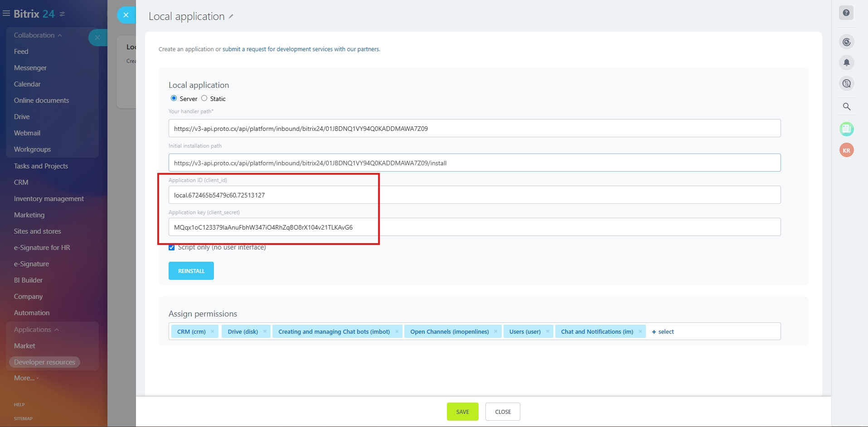The width and height of the screenshot is (868, 427).
Task: Open the hamburger menu beside Bitrix 24
Action: click(x=6, y=14)
